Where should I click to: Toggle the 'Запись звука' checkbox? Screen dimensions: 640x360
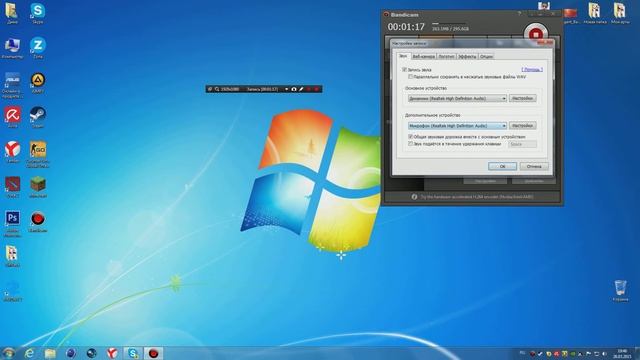point(404,70)
